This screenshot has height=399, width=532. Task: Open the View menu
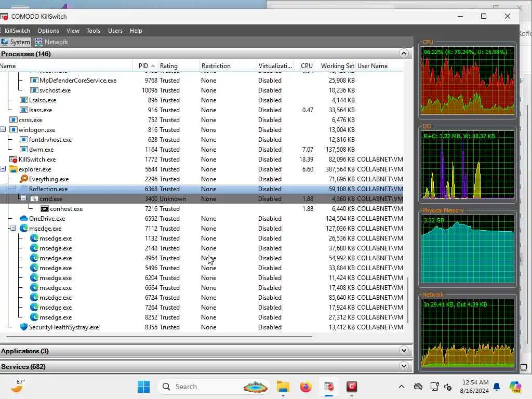[x=73, y=31]
